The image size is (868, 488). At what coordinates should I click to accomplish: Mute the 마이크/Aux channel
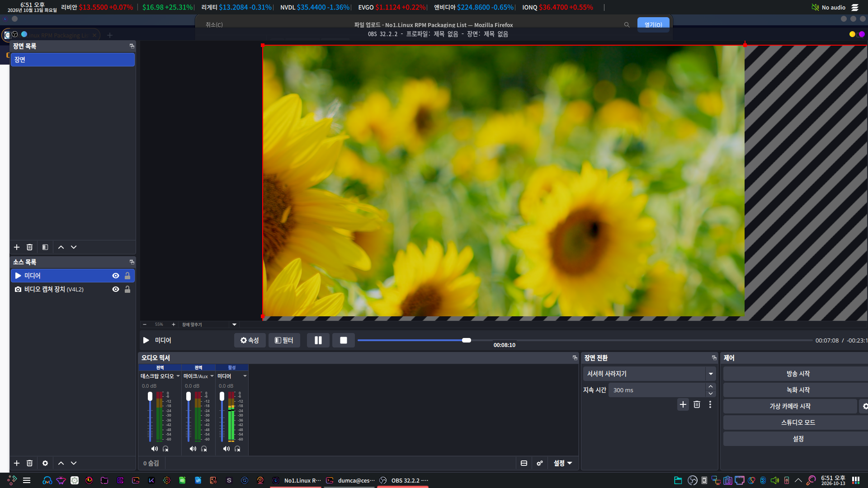(193, 449)
